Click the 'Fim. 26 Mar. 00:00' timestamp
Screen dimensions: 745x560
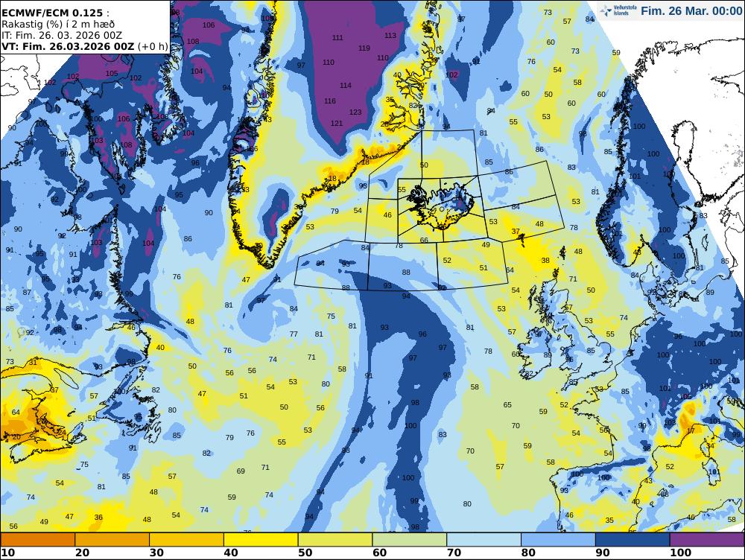click(x=691, y=10)
